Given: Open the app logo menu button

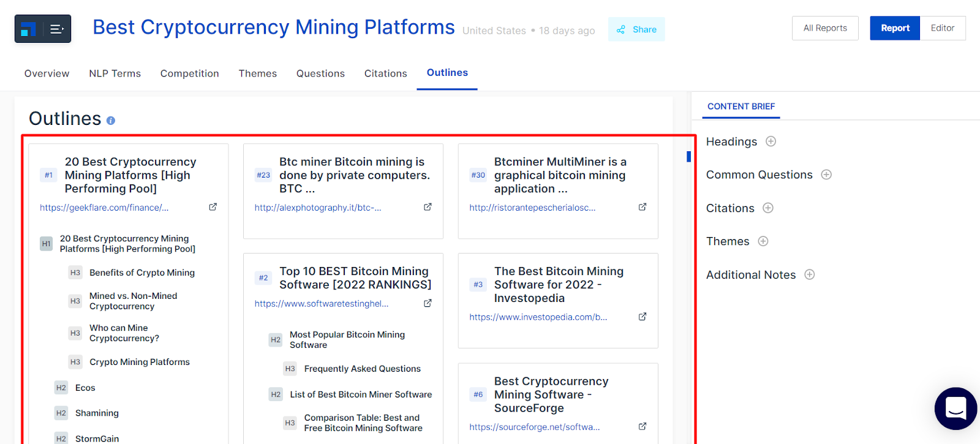Looking at the screenshot, I should point(43,29).
